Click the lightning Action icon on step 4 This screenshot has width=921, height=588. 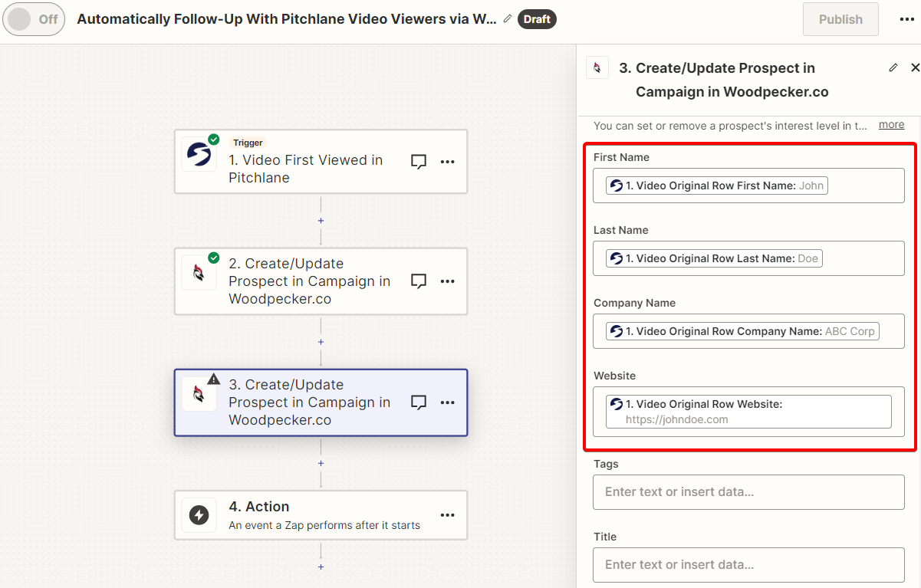click(x=199, y=515)
